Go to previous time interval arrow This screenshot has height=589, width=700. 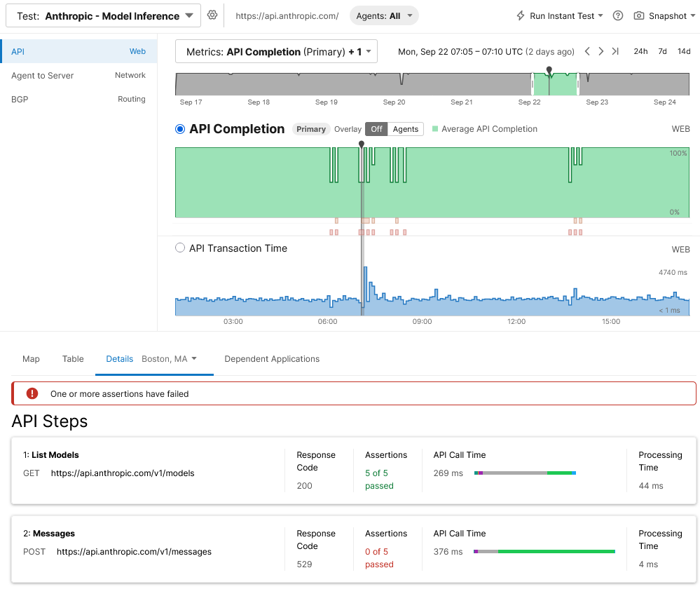pyautogui.click(x=588, y=51)
